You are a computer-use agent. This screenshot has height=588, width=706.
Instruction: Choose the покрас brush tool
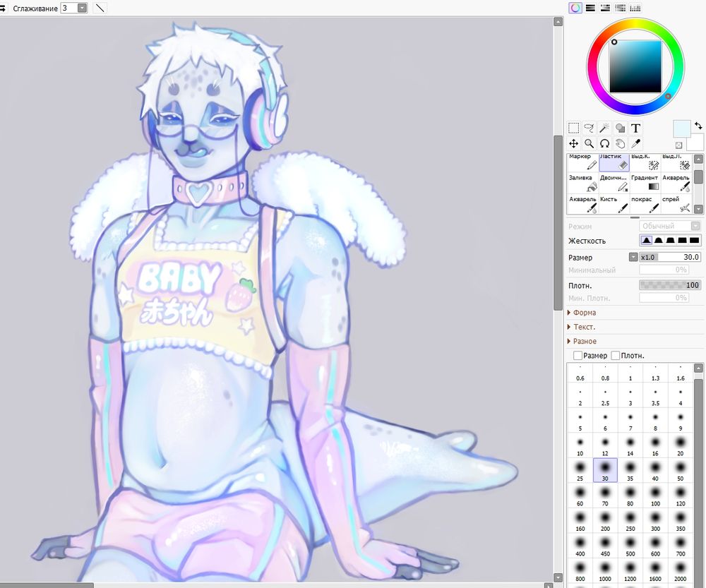(x=645, y=204)
